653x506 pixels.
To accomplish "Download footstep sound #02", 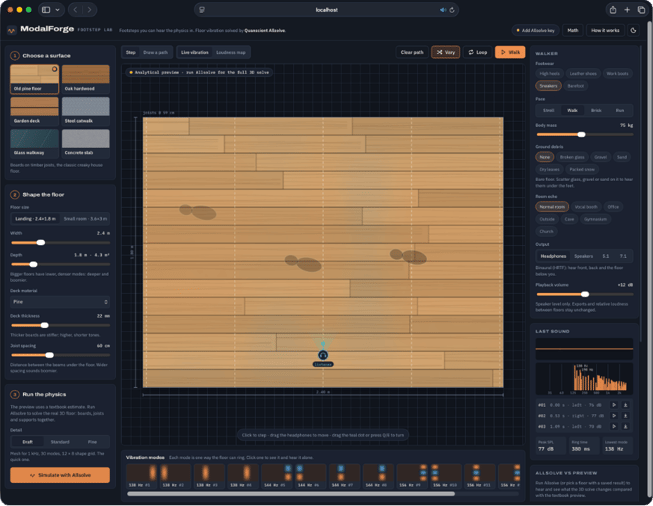I will pos(625,416).
